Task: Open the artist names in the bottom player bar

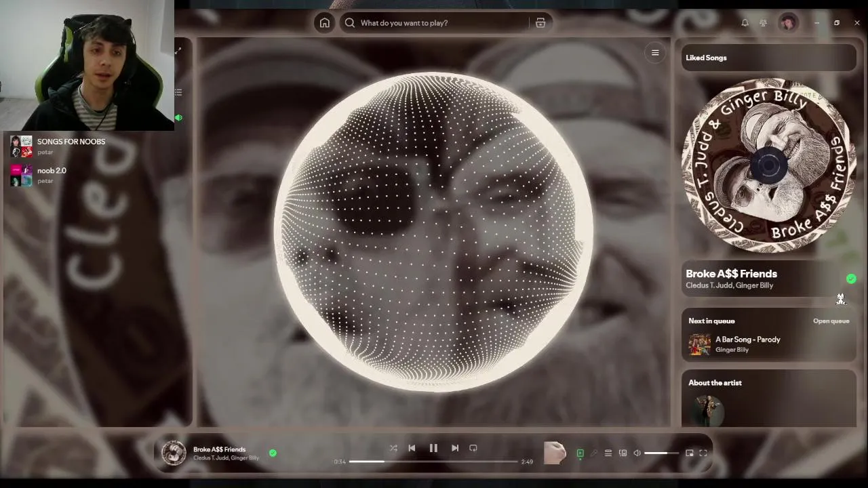Action: click(x=226, y=458)
